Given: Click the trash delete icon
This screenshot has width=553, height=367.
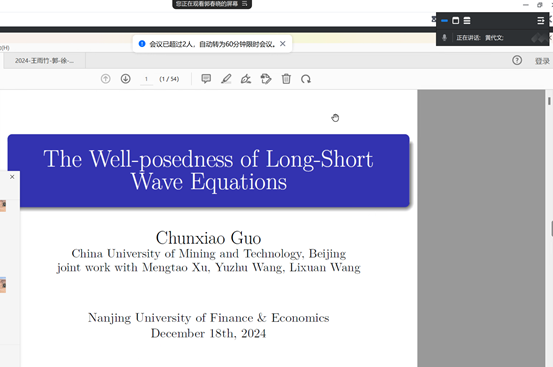Looking at the screenshot, I should point(286,79).
